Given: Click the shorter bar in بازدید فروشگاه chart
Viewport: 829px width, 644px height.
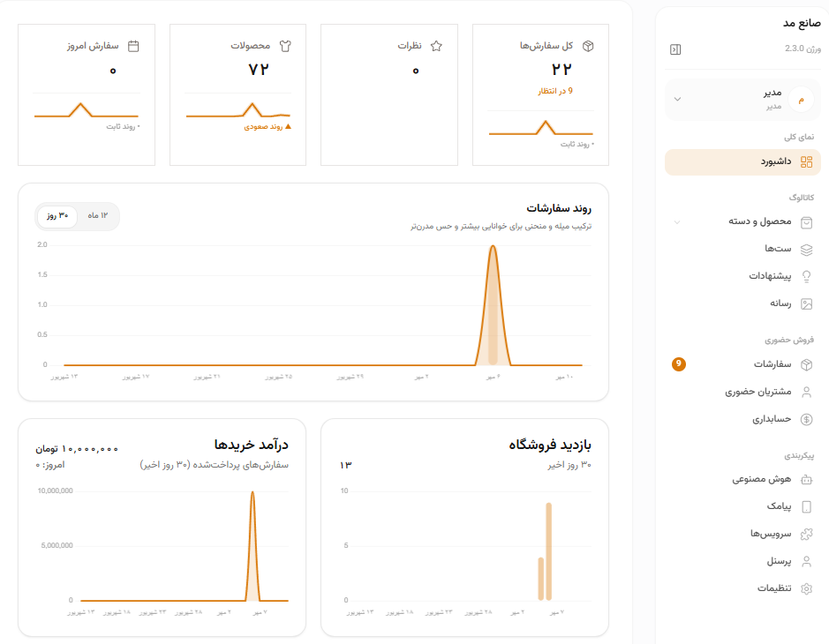Looking at the screenshot, I should coord(541,579).
